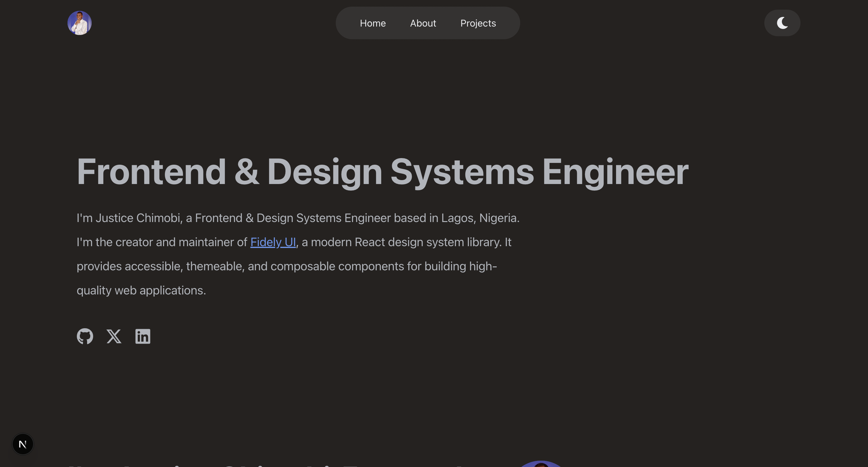Viewport: 868px width, 467px height.
Task: Open the Next.js dev tools indicator
Action: 23,444
